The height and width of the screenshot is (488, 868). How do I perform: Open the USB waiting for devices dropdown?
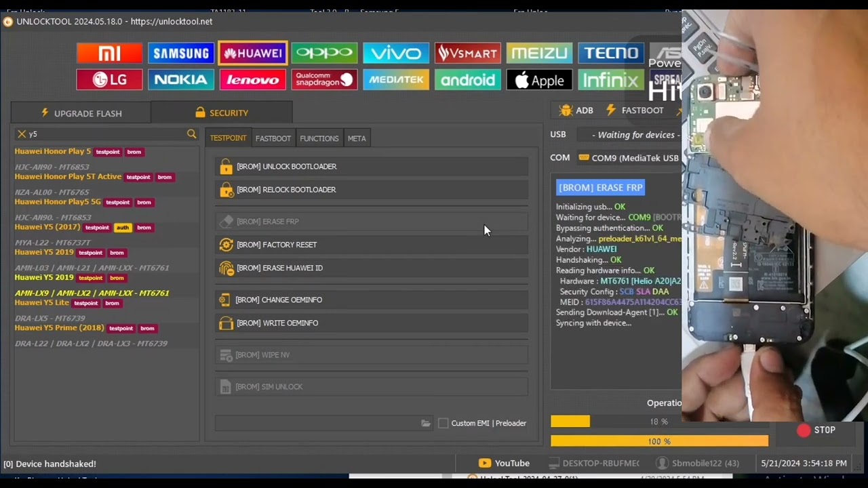pyautogui.click(x=629, y=135)
